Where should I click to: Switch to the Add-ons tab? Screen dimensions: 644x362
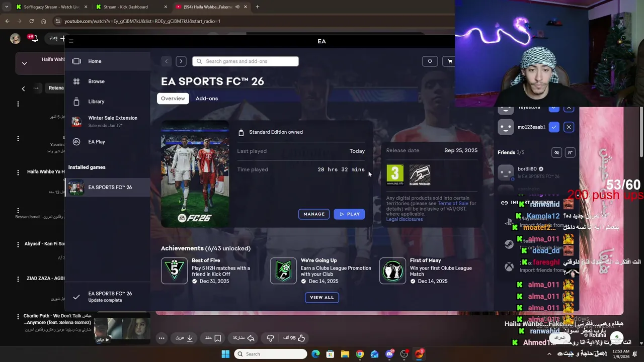[207, 99]
